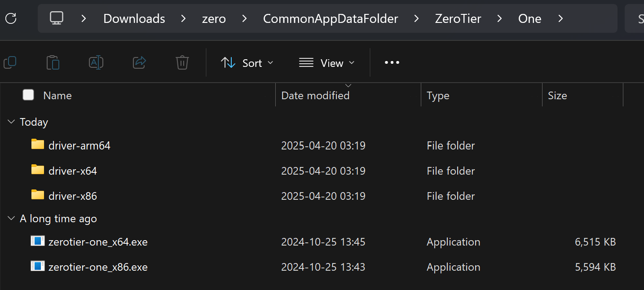Click the driver-arm64 folder icon

pos(38,145)
